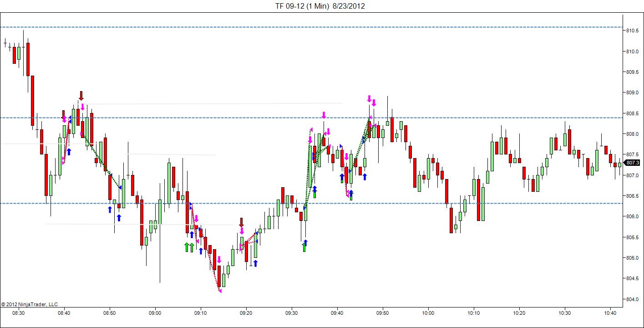Click the 804.5 price axis label
Image resolution: width=644 pixels, height=328 pixels.
click(632, 278)
